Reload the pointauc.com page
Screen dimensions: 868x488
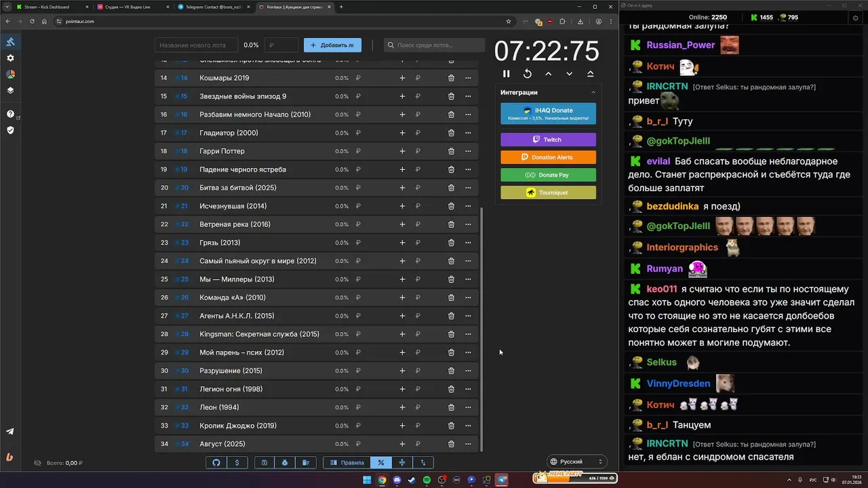pos(32,21)
